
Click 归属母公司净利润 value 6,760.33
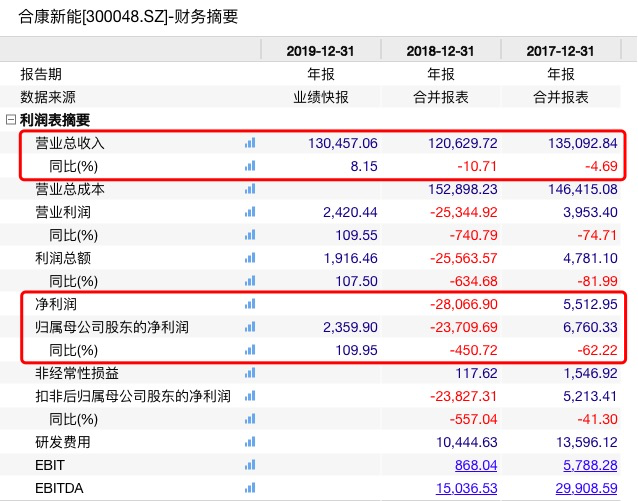tap(590, 327)
